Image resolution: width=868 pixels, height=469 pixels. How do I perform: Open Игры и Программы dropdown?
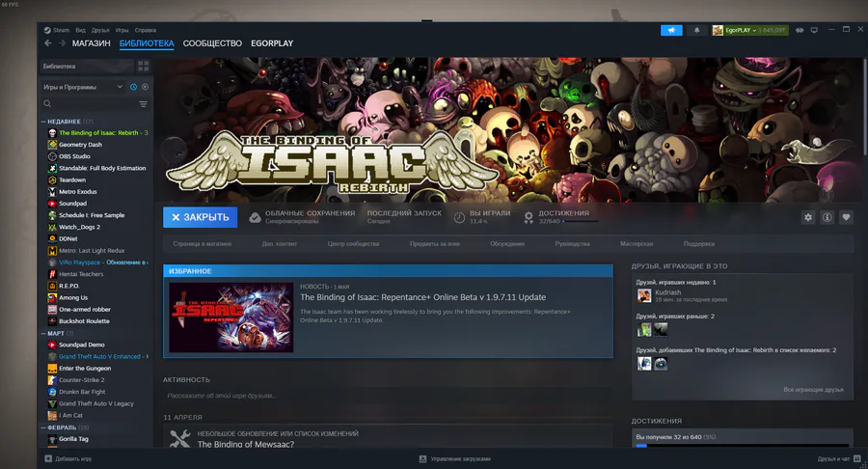pos(83,87)
